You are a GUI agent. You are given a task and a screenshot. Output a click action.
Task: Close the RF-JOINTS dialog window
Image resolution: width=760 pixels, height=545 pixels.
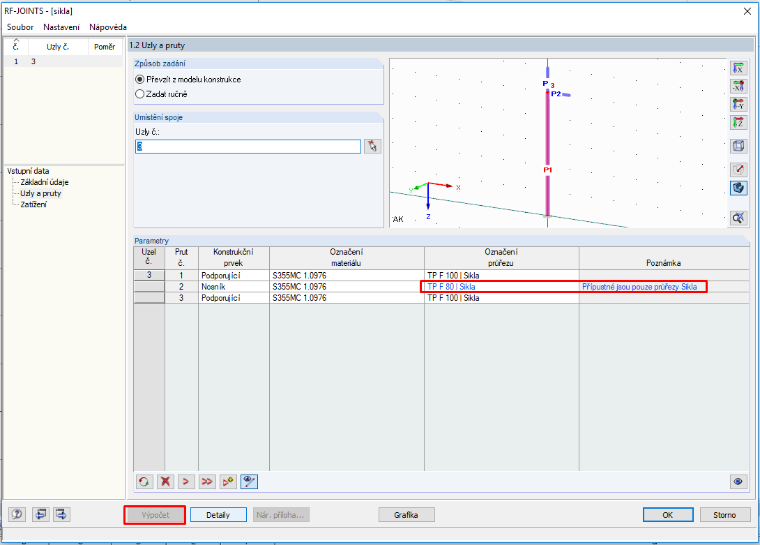click(747, 11)
